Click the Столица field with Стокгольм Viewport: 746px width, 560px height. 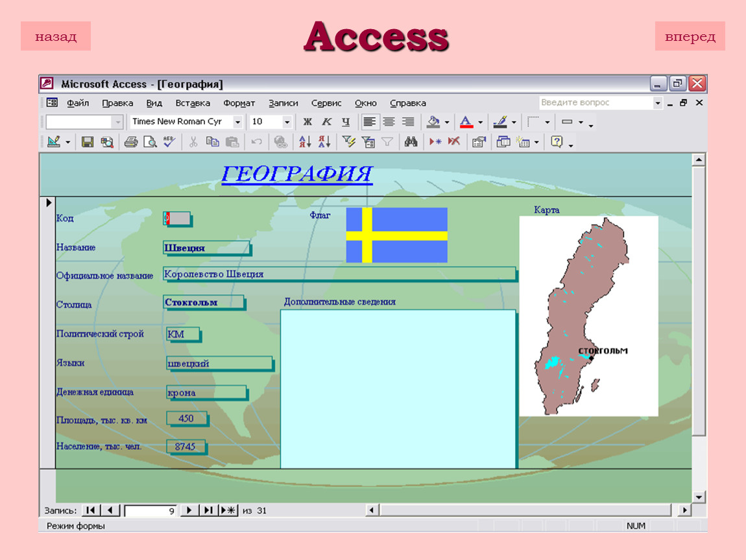[x=204, y=302]
